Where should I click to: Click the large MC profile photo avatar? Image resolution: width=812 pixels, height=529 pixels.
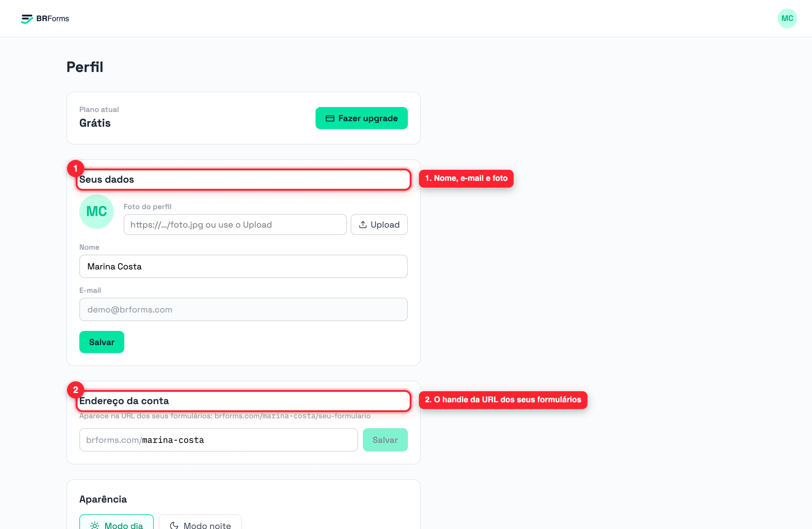[97, 212]
